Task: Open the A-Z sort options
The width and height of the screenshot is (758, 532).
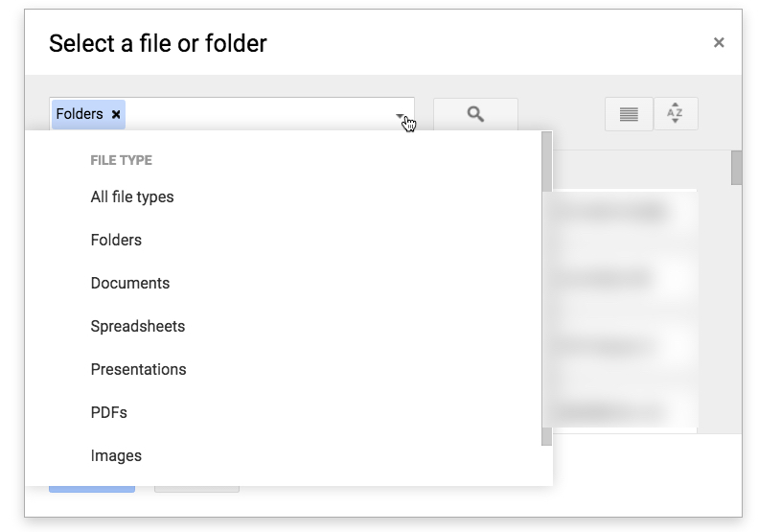Action: coord(676,114)
